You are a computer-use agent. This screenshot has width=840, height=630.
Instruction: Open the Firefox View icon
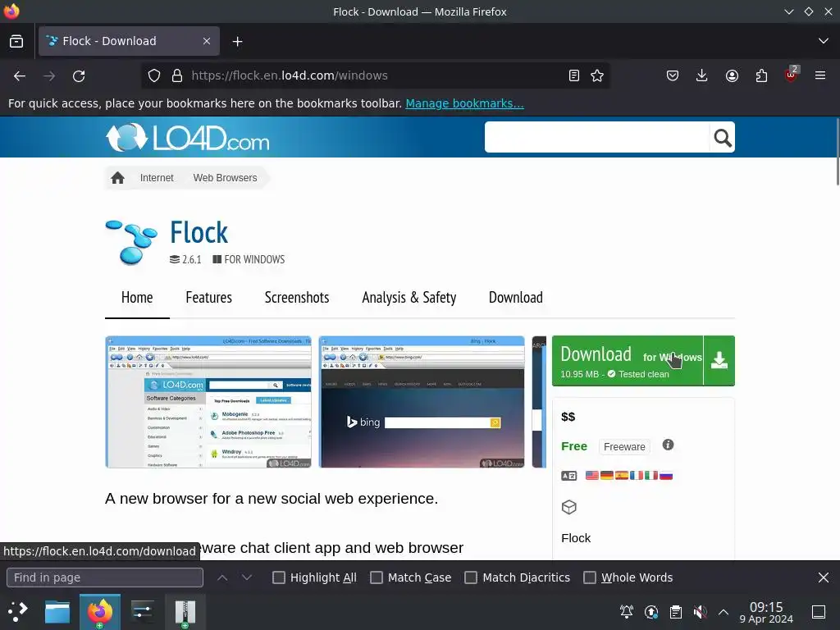[x=16, y=41]
